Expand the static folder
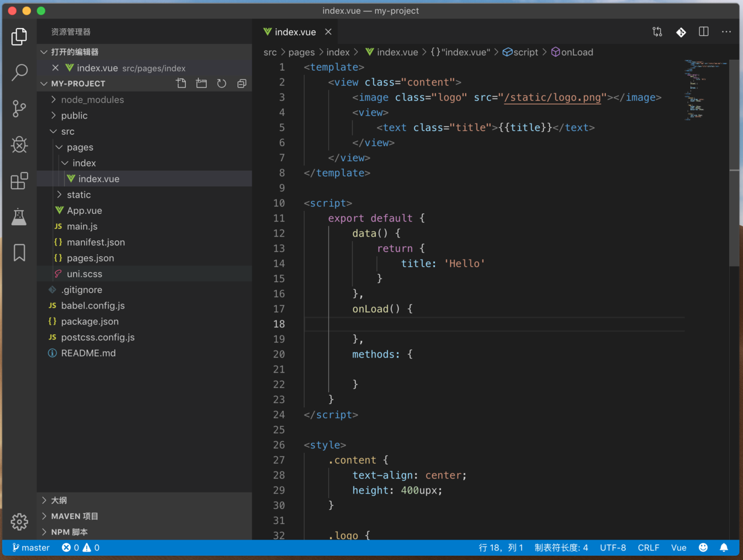 click(x=78, y=195)
